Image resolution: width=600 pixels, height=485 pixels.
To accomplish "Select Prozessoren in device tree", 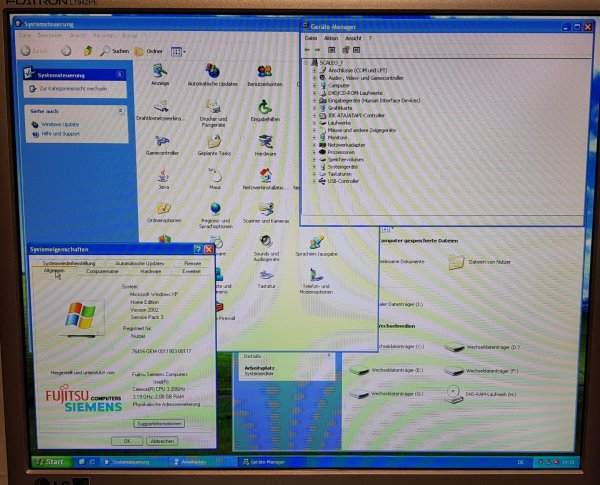I will (x=341, y=152).
